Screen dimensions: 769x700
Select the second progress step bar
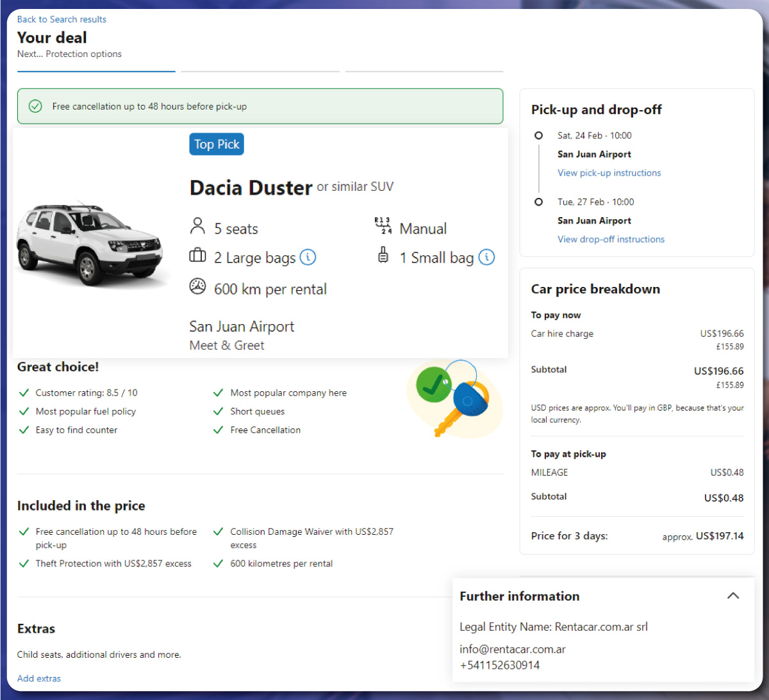[260, 71]
